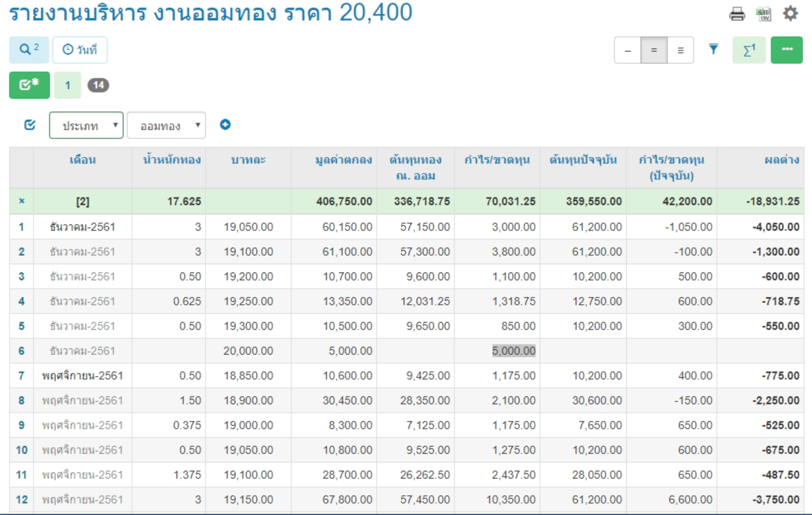Open settings gear icon
The width and height of the screenshot is (812, 515).
coord(790,14)
